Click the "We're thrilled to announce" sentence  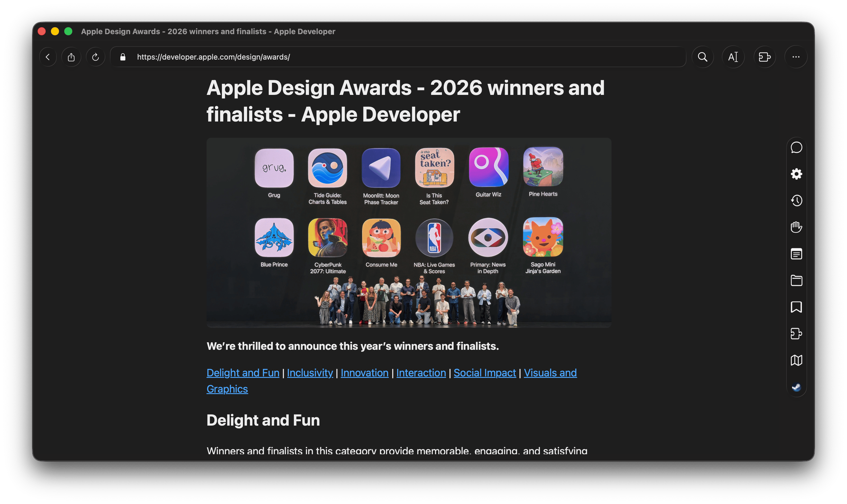pos(353,346)
